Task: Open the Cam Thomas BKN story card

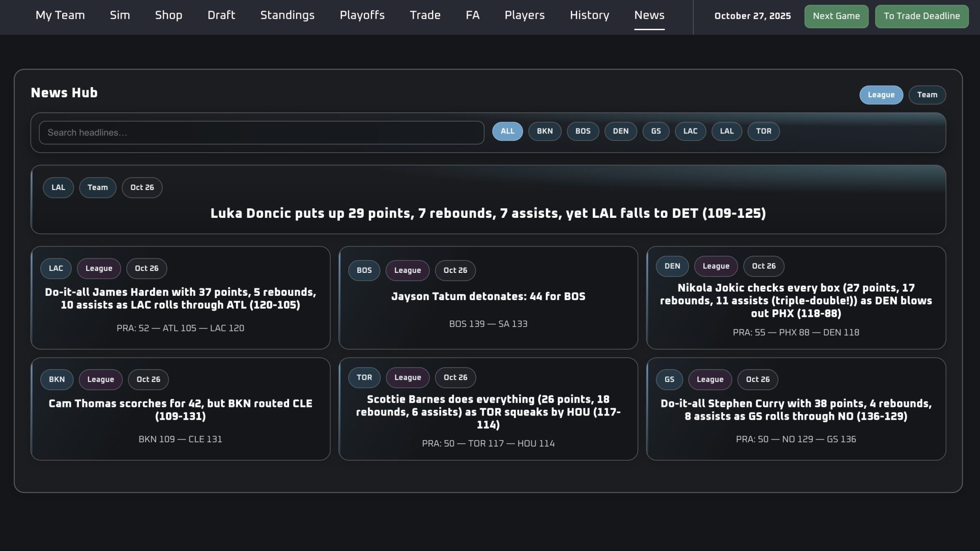Action: pyautogui.click(x=180, y=410)
